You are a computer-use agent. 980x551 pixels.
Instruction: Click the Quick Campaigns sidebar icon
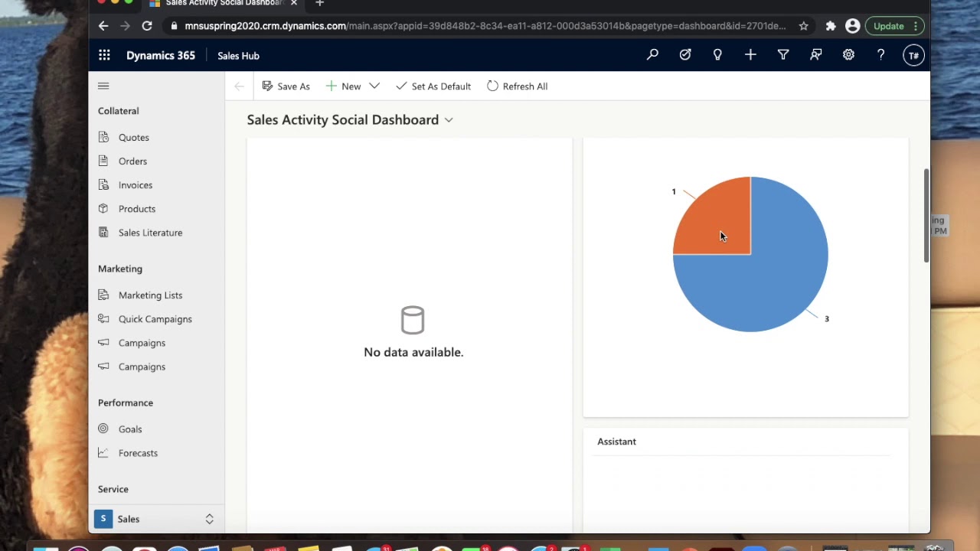click(103, 319)
